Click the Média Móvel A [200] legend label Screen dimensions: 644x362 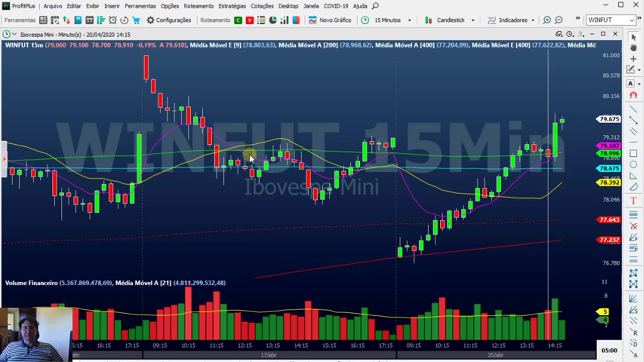(x=308, y=45)
